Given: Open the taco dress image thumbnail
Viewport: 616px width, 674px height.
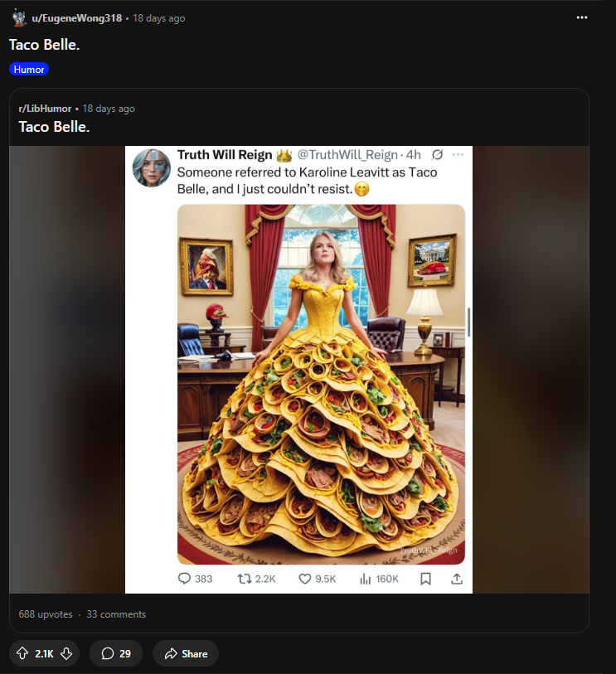Looking at the screenshot, I should point(321,384).
